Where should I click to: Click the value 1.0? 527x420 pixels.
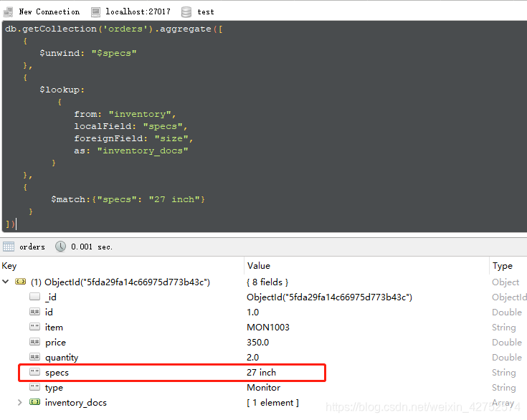252,312
